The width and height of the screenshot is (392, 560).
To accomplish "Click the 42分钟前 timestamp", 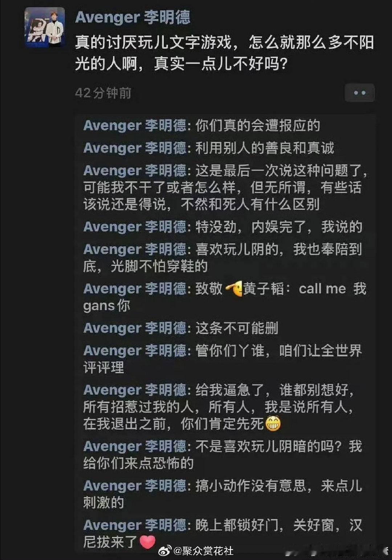I will [x=103, y=93].
